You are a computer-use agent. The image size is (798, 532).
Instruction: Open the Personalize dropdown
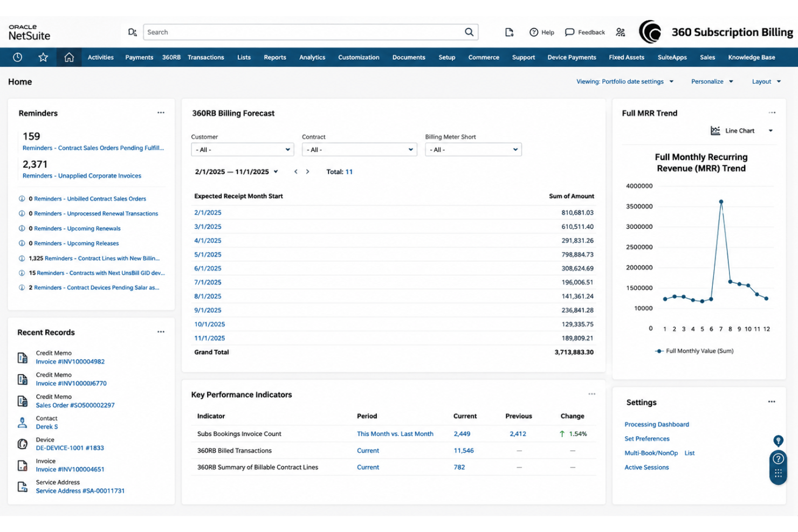(x=712, y=81)
